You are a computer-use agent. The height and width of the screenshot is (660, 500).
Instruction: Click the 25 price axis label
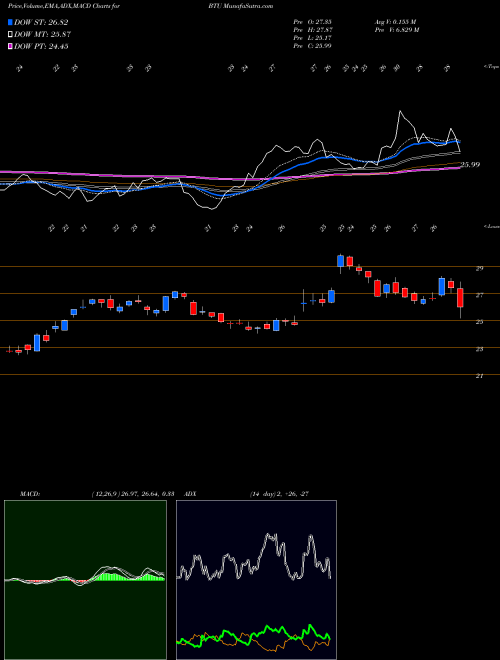tap(479, 322)
